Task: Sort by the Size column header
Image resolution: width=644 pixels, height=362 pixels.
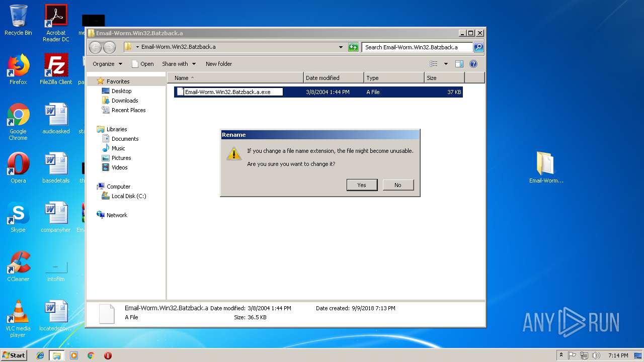Action: 444,78
